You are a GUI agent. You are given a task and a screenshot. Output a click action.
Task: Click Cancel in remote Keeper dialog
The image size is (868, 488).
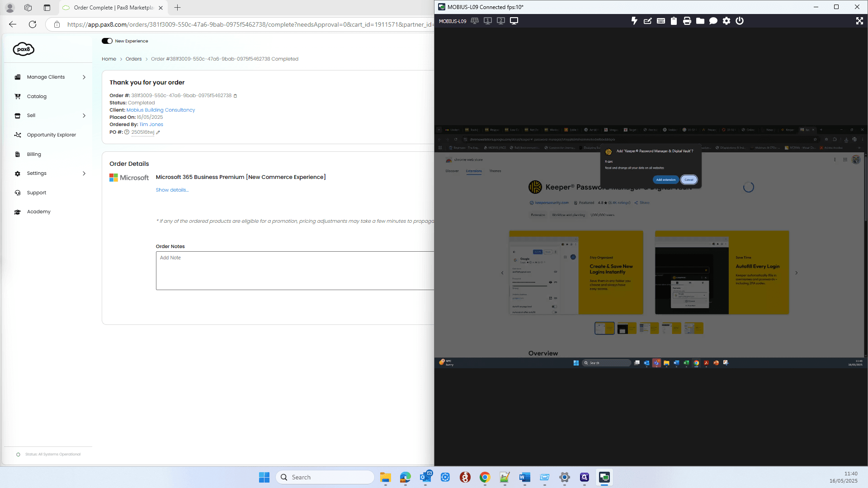(x=689, y=180)
